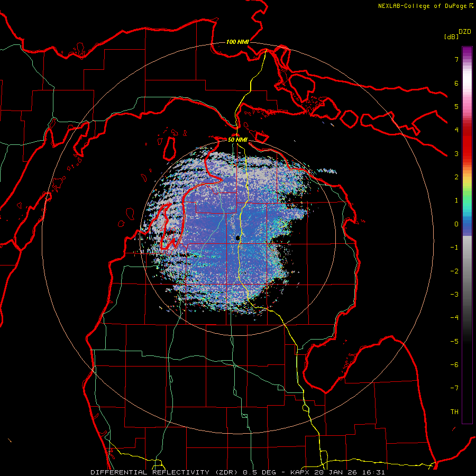The height and width of the screenshot is (476, 476).
Task: Click the -3 value on the color scale
Action: [454, 295]
